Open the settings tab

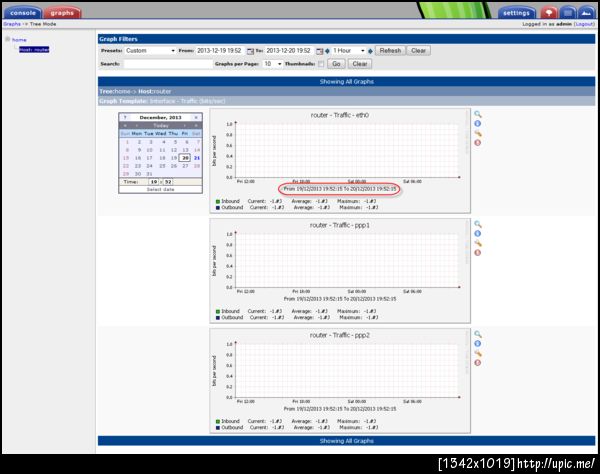click(x=516, y=13)
